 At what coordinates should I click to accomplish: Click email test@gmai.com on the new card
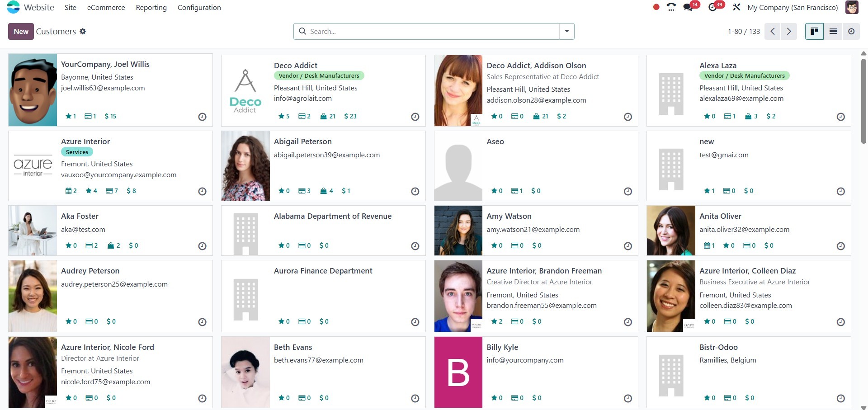724,155
